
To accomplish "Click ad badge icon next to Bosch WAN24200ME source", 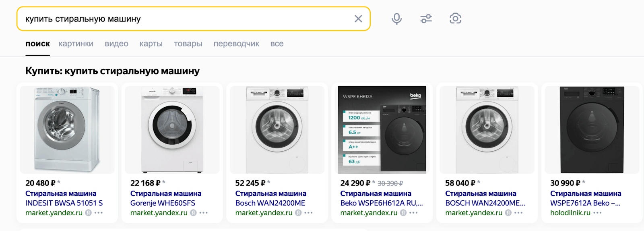I will click(x=298, y=213).
